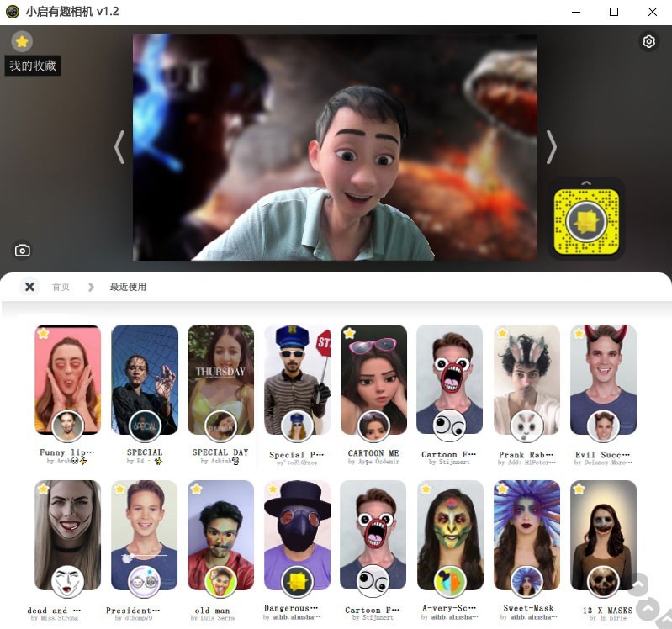Image resolution: width=672 pixels, height=629 pixels.
Task: Click Special P police lens round icon
Action: click(297, 426)
